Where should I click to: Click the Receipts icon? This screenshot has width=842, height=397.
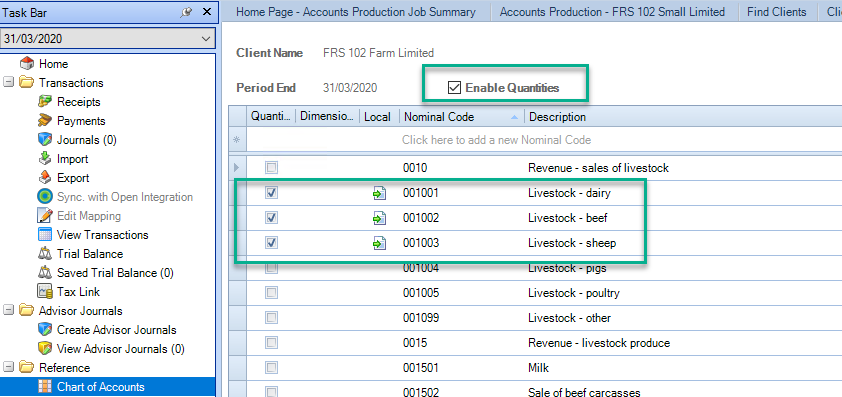45,102
